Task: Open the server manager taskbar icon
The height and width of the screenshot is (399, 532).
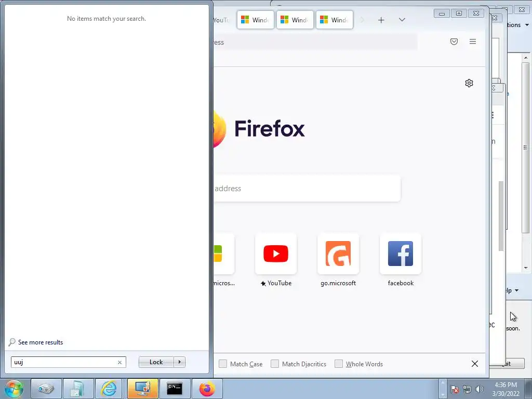Action: click(78, 389)
